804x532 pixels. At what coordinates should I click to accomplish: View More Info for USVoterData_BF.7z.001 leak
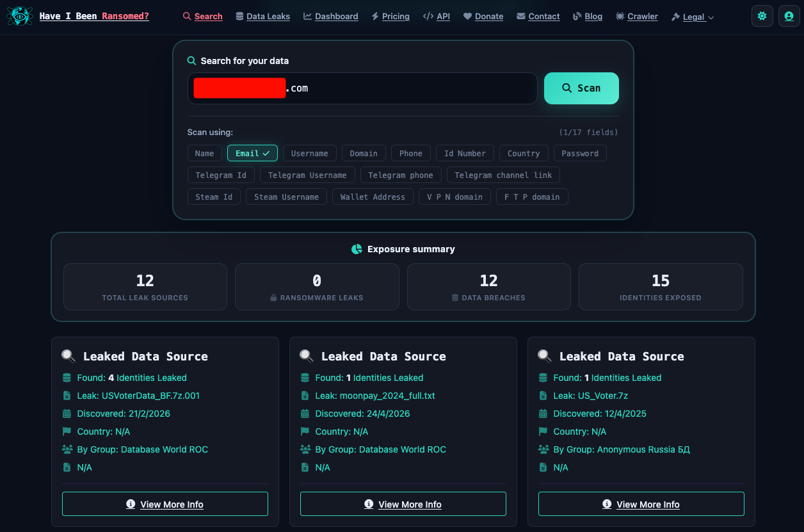pos(165,504)
